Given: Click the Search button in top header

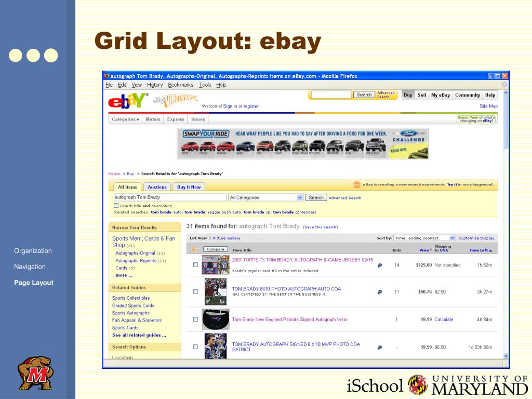Looking at the screenshot, I should click(x=364, y=95).
